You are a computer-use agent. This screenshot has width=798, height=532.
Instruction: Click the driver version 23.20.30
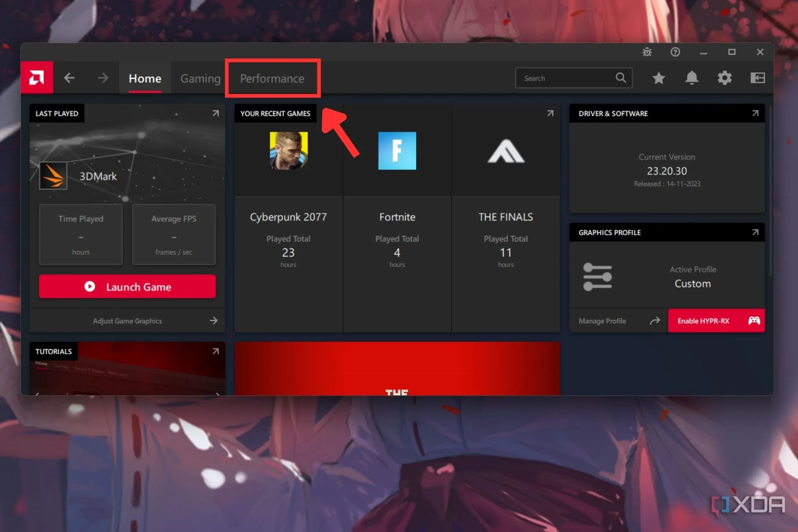(667, 171)
